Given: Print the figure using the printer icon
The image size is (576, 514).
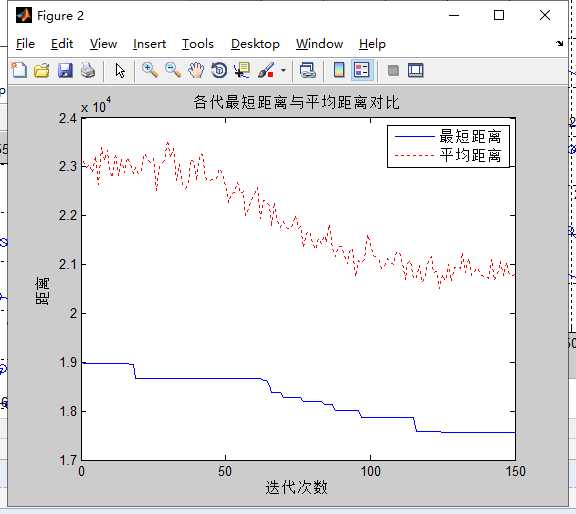Looking at the screenshot, I should point(88,70).
